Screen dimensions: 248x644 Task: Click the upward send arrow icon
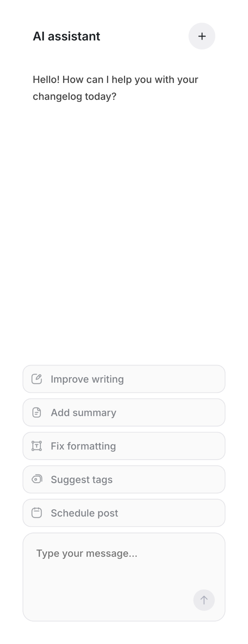204,600
